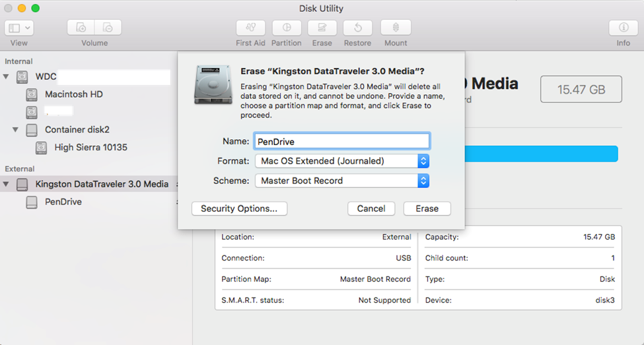Open the Format dropdown menu
644x345 pixels.
coord(342,161)
